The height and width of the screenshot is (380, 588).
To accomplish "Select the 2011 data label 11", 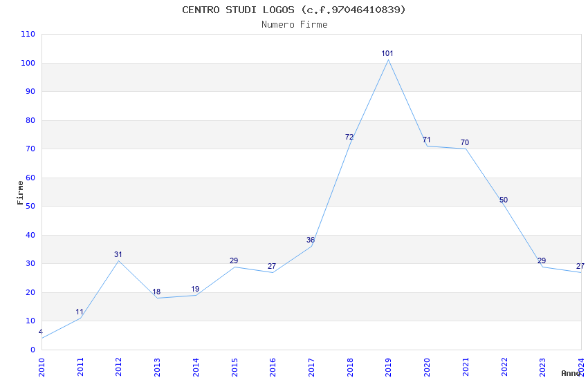I will click(80, 312).
